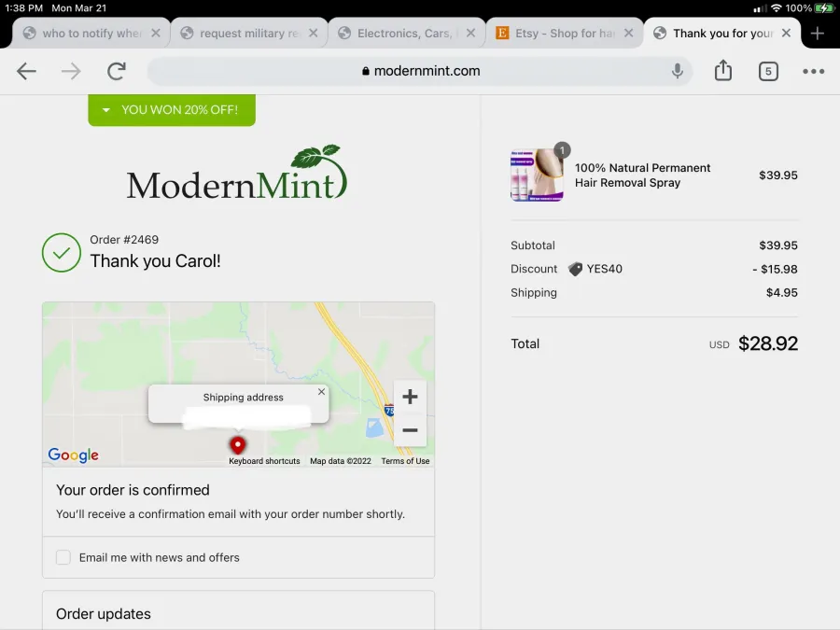
Task: Check 'Email me with news and offers'
Action: click(63, 557)
